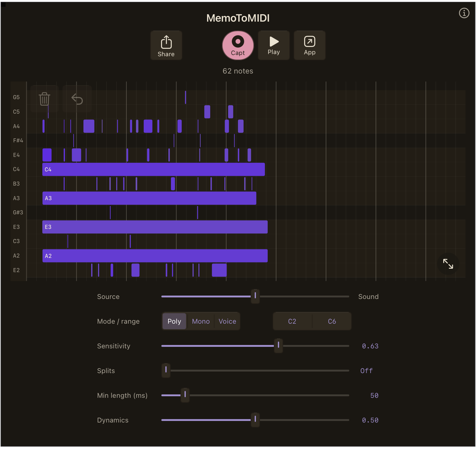Start capture with the Capt record button
This screenshot has width=476, height=454.
(x=238, y=45)
